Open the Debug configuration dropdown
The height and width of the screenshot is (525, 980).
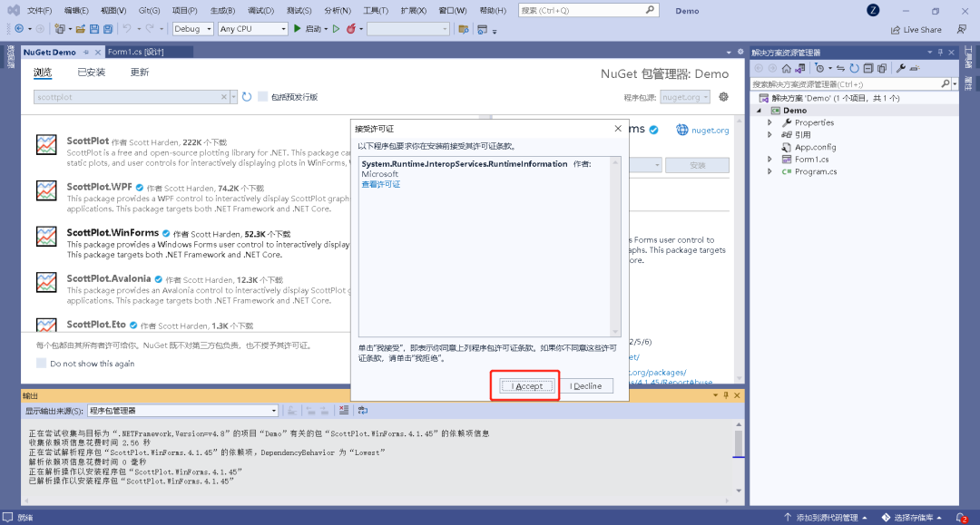192,29
